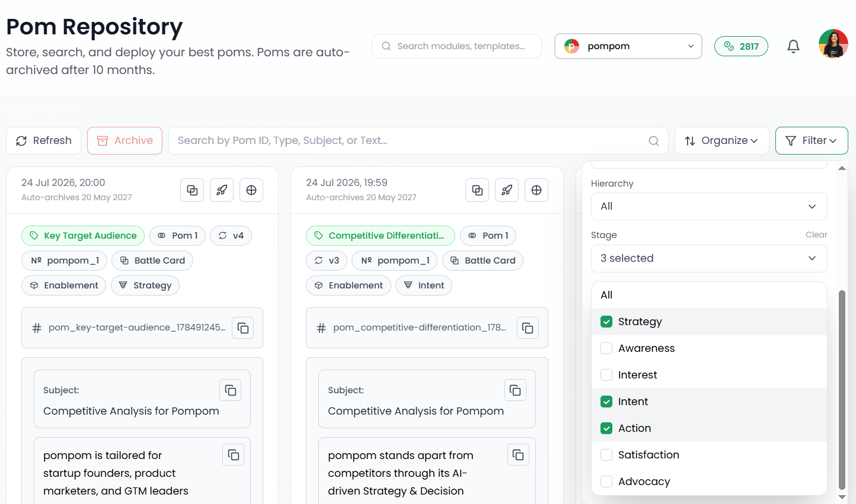Click the hash icon beside pom_key-target-audience
The width and height of the screenshot is (856, 504).
[37, 328]
